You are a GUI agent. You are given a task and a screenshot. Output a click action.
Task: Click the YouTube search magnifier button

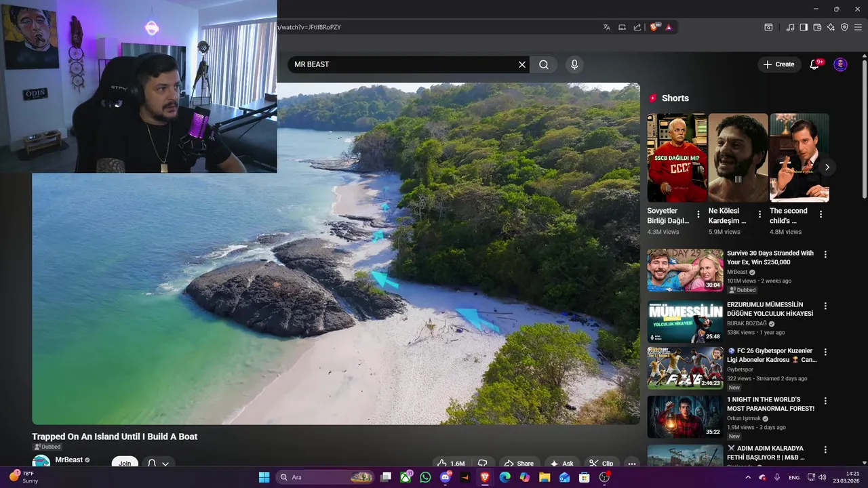544,64
